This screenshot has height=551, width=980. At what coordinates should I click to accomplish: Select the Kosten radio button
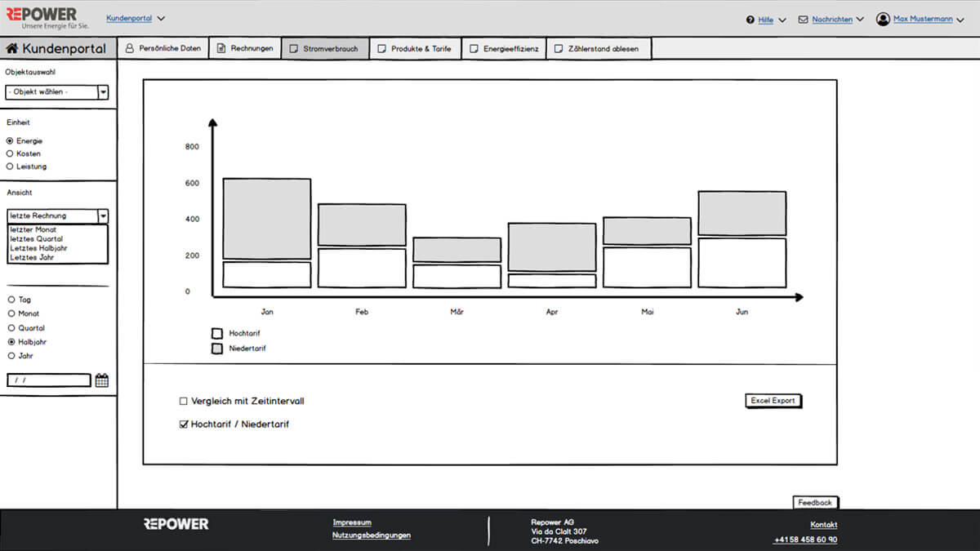tap(10, 153)
